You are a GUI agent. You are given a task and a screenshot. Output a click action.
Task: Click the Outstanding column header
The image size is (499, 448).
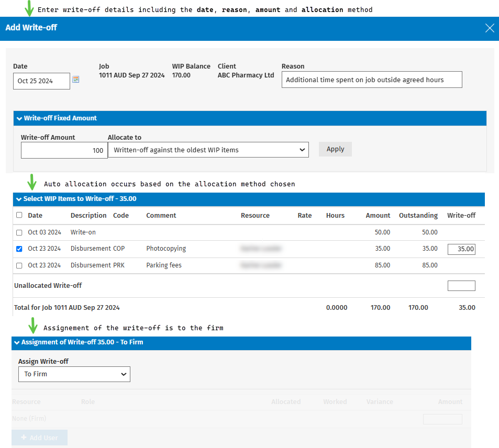[418, 216]
